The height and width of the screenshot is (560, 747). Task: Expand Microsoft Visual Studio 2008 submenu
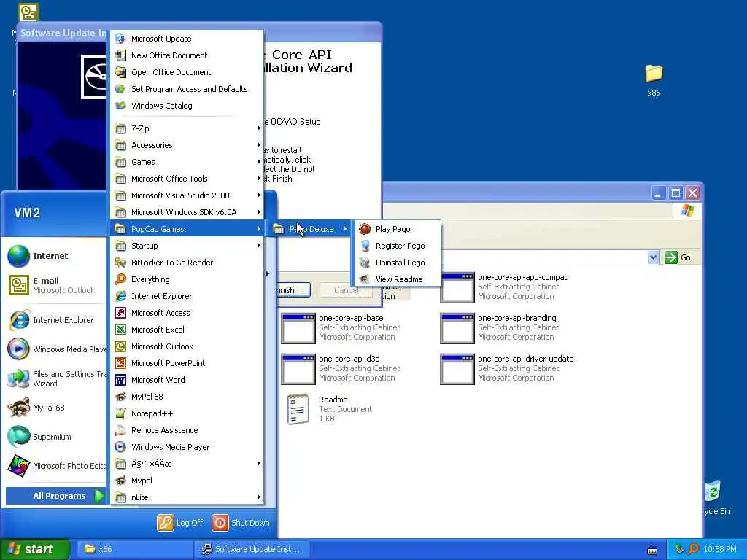pyautogui.click(x=187, y=195)
